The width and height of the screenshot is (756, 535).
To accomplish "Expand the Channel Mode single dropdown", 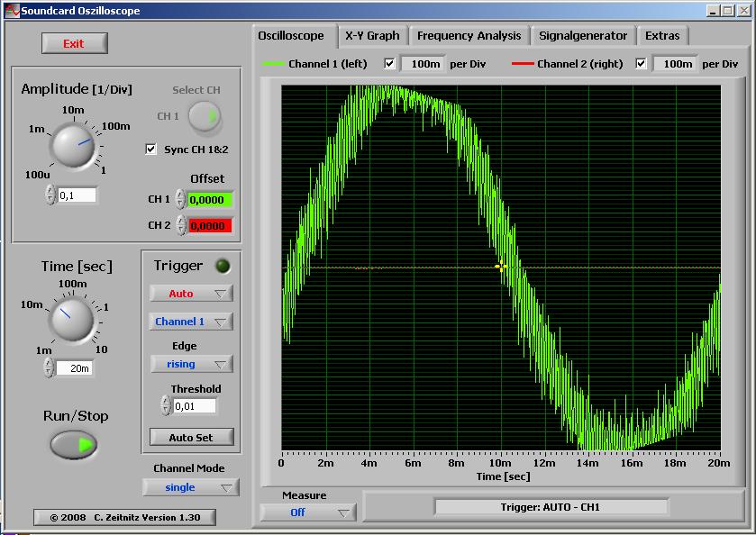I will (x=191, y=487).
